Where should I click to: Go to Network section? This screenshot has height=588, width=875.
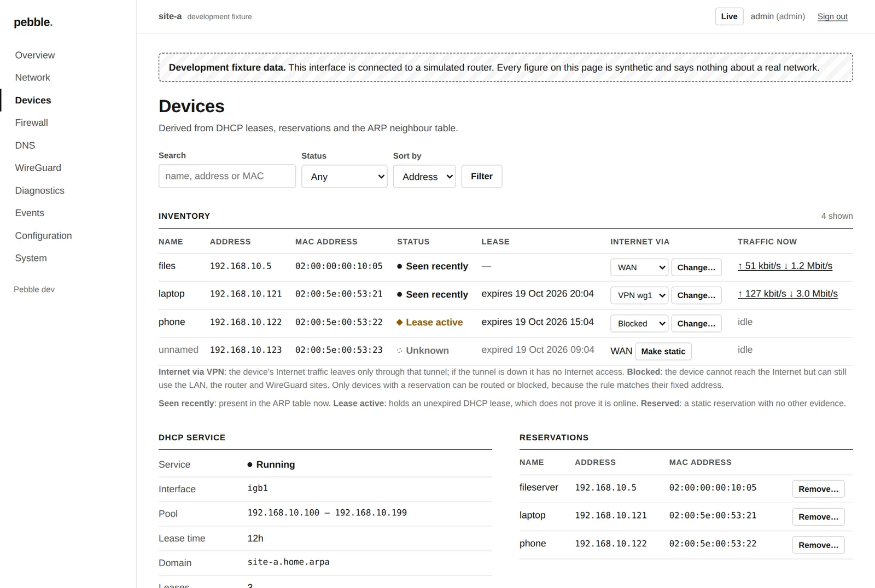33,78
